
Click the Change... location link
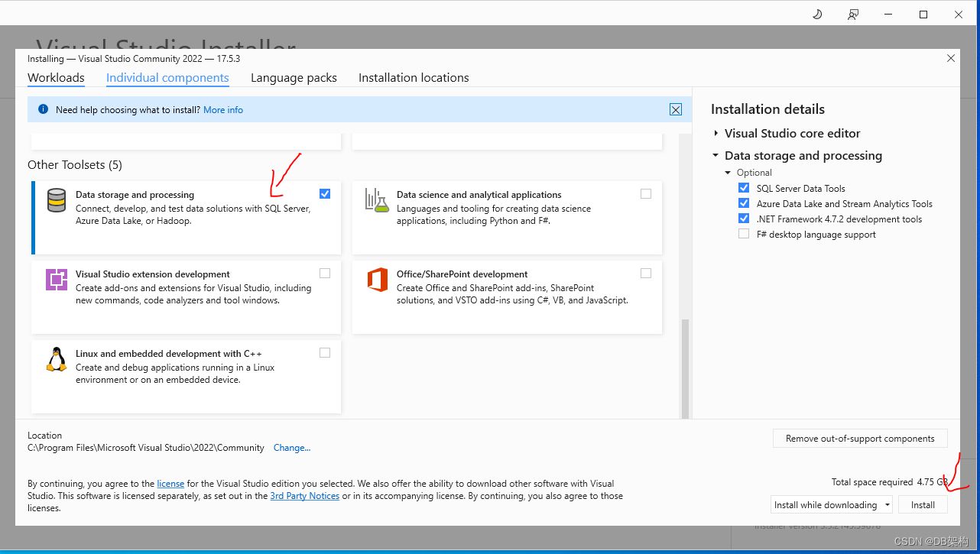click(x=292, y=448)
